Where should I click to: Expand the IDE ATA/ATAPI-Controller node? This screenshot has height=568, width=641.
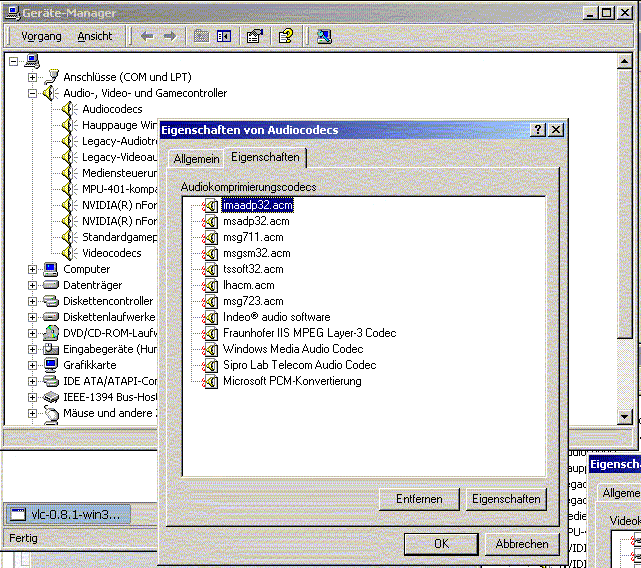coord(32,381)
